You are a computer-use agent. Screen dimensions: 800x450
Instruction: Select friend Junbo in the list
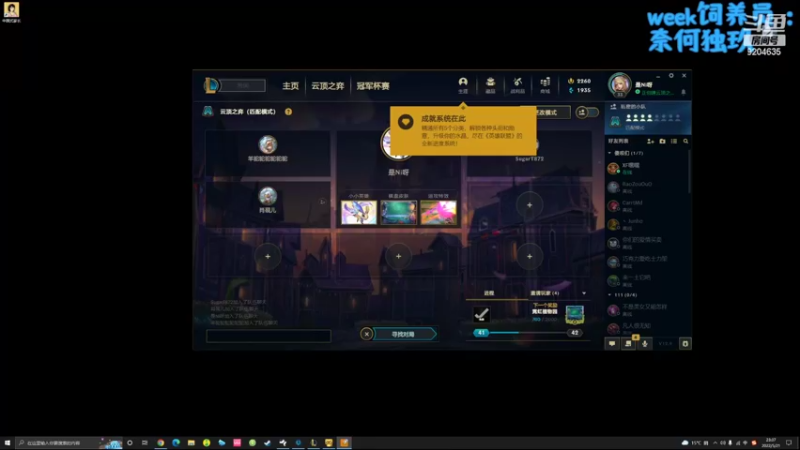[x=647, y=224]
